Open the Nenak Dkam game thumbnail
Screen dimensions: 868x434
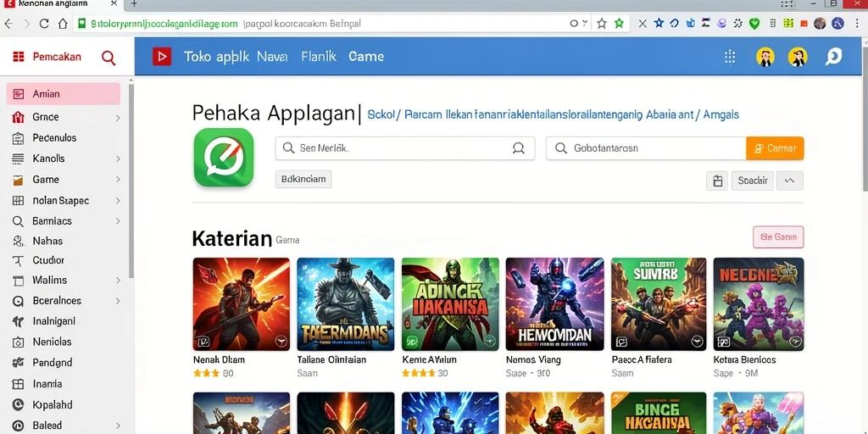(242, 304)
